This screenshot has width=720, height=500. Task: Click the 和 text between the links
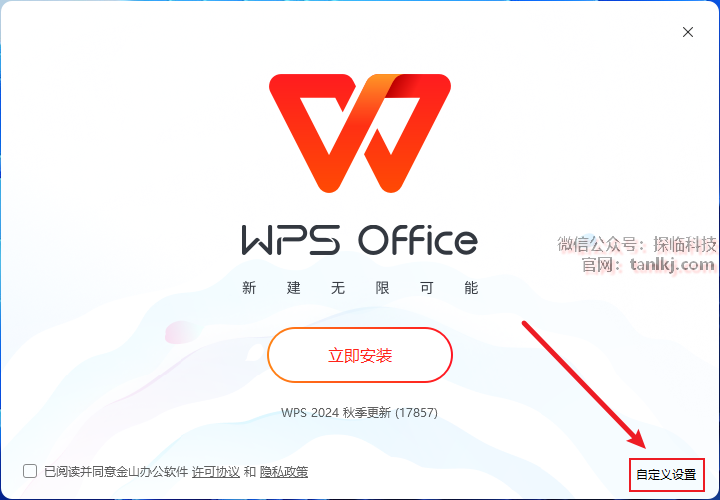[x=250, y=472]
